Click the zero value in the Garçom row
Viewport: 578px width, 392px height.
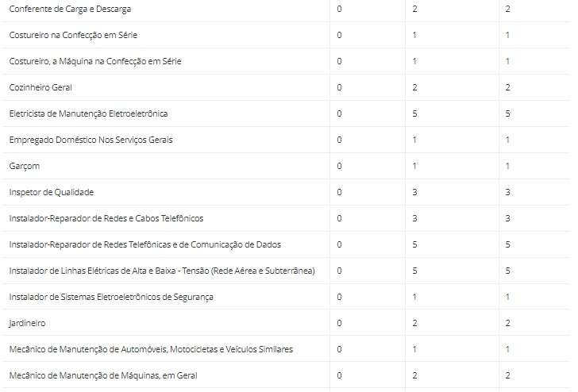pos(339,166)
